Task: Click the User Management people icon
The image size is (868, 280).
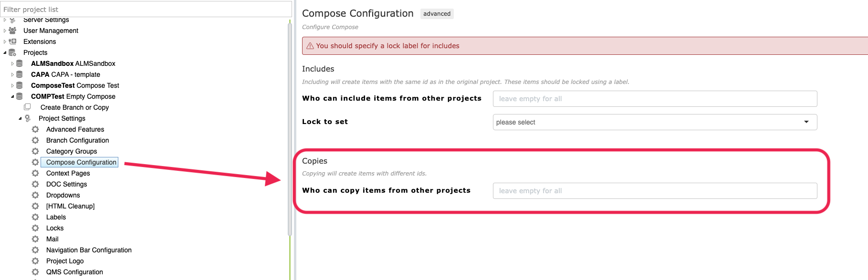Action: click(12, 31)
